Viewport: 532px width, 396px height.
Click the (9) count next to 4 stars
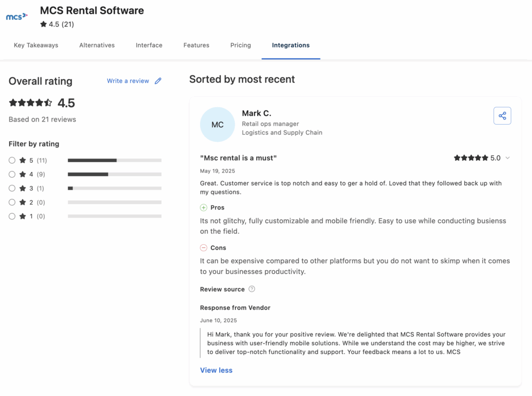click(41, 175)
